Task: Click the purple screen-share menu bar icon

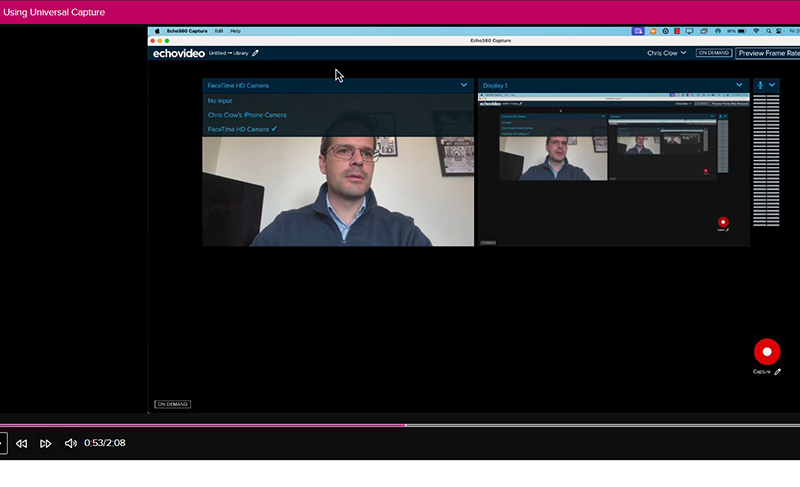Action: point(638,31)
